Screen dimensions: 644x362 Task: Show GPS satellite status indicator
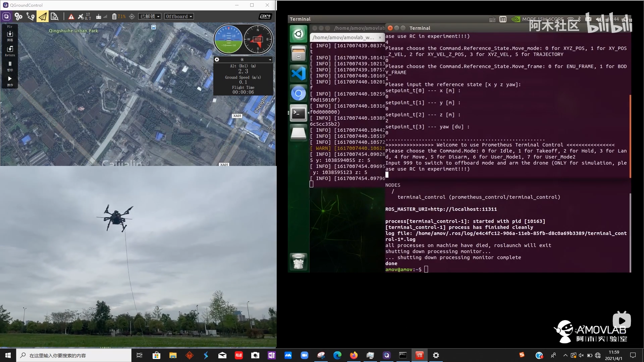84,16
